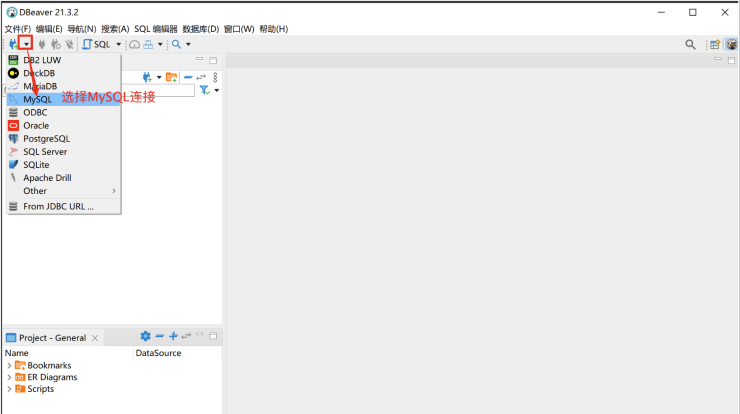Click the blue stacked boxes toolbar icon
The width and height of the screenshot is (740, 414).
(148, 44)
